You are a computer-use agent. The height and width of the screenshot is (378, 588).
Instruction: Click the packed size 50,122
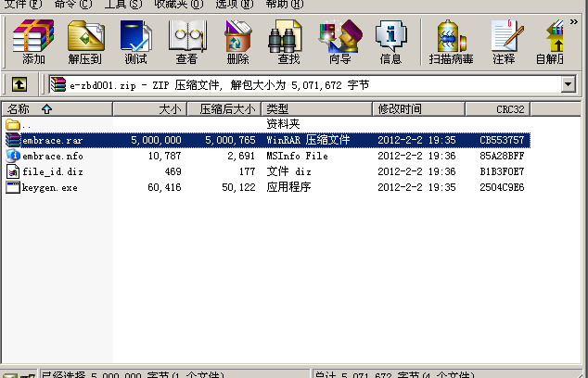(x=238, y=187)
